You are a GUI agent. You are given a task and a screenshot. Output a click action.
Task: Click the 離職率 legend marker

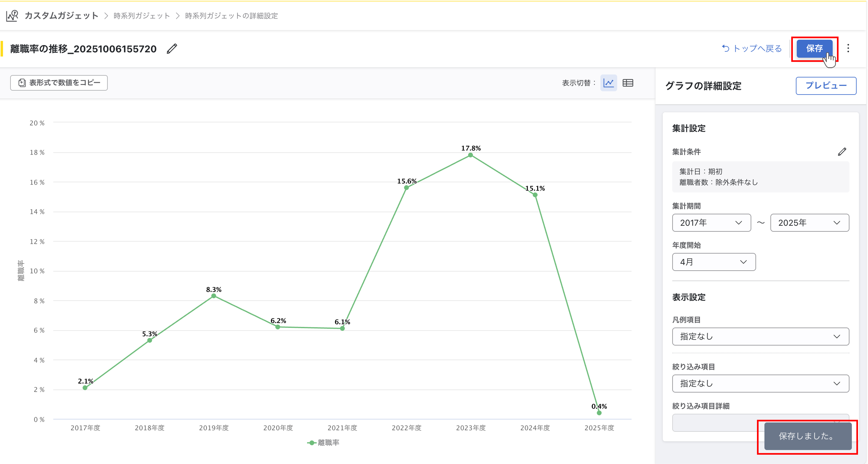point(312,443)
